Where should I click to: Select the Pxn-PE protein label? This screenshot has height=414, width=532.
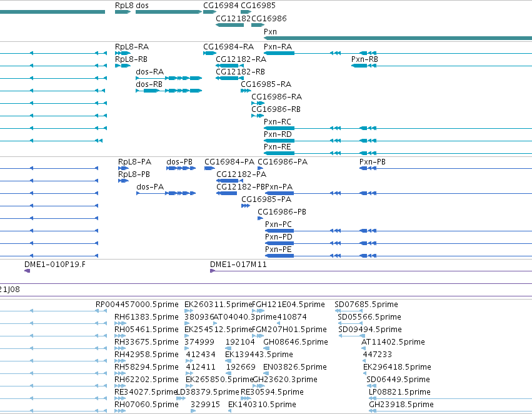[279, 250]
